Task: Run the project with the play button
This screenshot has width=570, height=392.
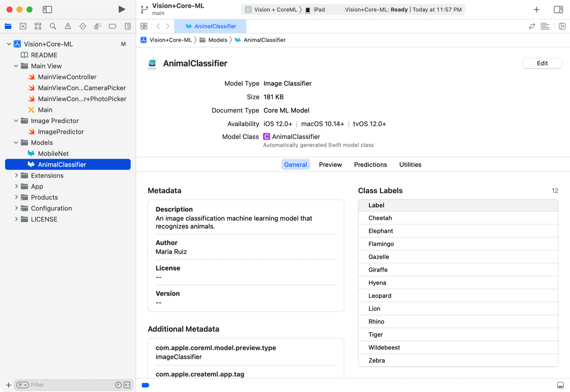Action: (121, 9)
